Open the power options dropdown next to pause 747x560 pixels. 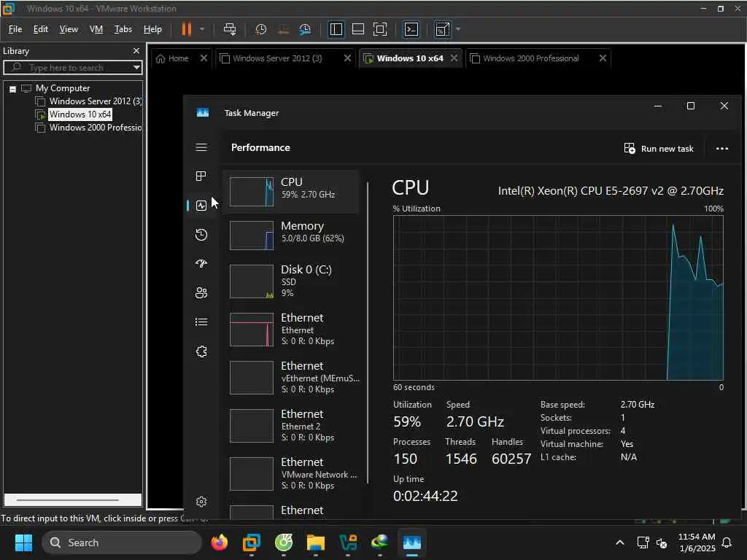click(x=202, y=29)
